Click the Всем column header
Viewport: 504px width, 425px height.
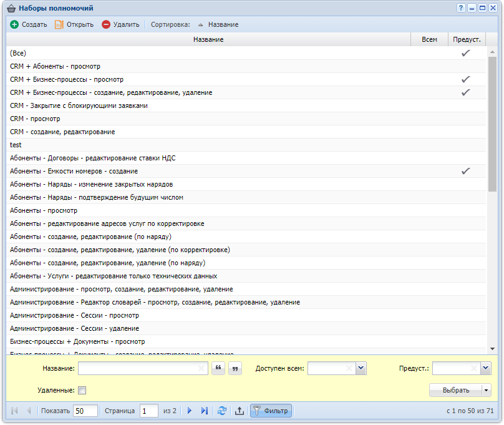click(429, 39)
